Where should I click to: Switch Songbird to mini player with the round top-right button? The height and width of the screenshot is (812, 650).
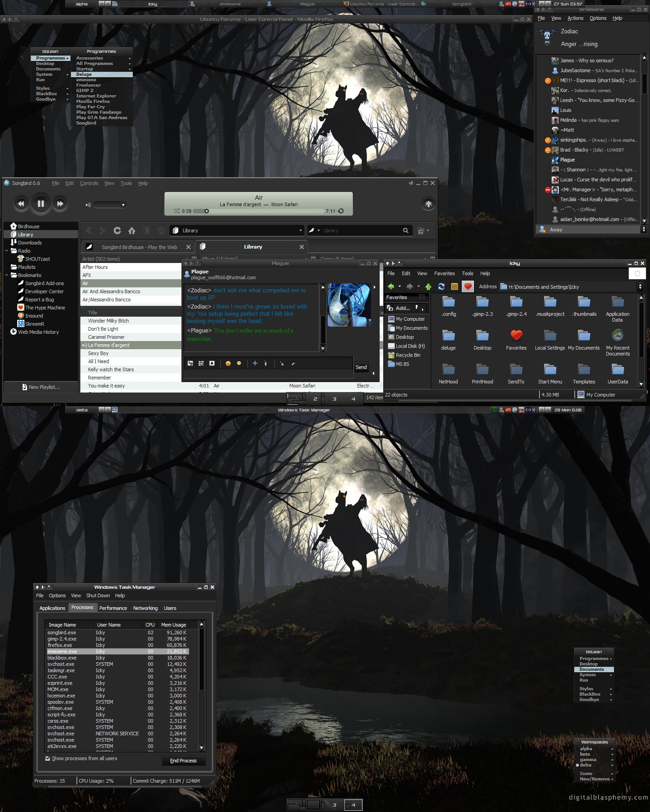tap(428, 204)
